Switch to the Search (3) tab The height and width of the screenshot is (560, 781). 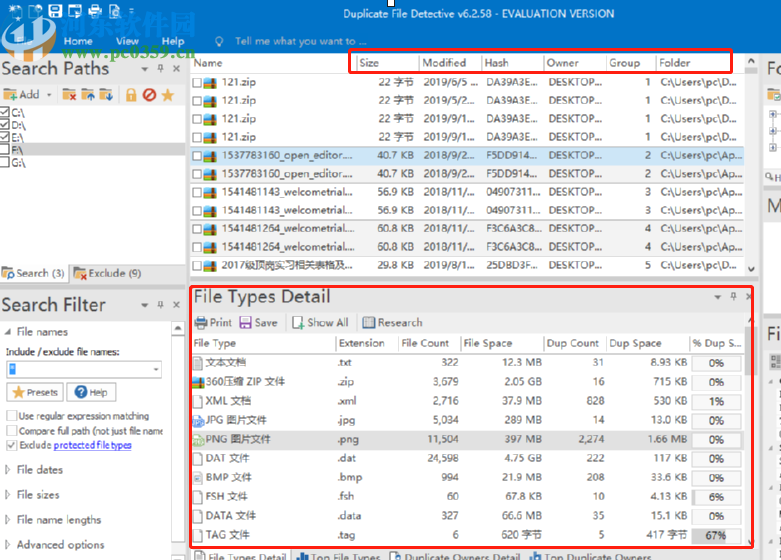pos(34,273)
